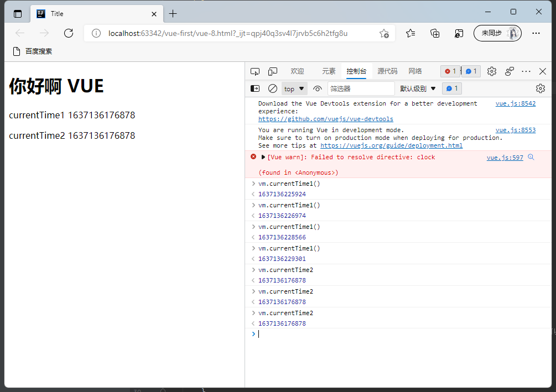Toggle the console sidebar

[255, 88]
